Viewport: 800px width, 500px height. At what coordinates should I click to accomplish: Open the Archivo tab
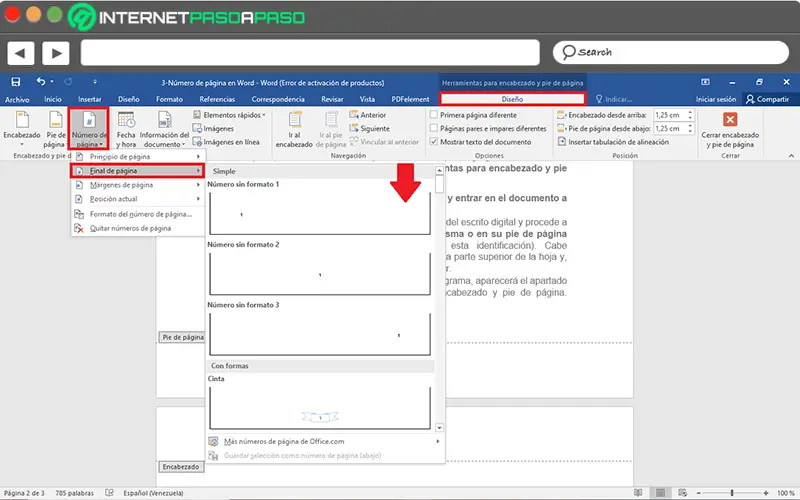click(x=17, y=99)
